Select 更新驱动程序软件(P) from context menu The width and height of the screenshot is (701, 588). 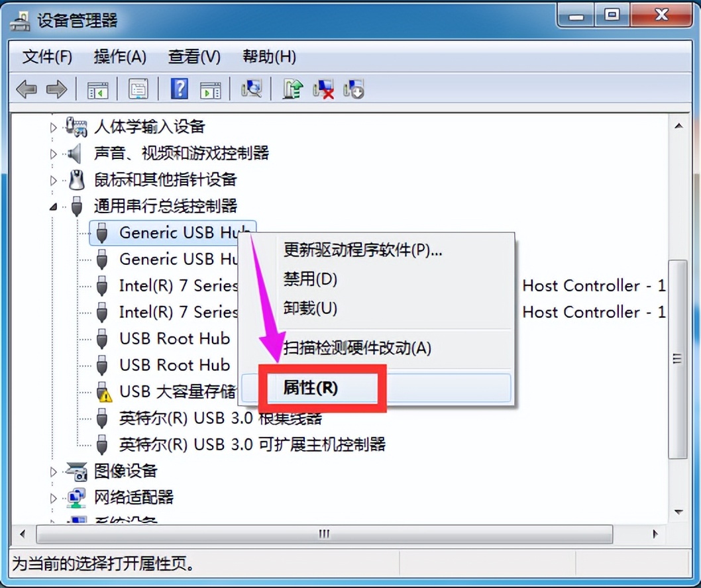[362, 250]
